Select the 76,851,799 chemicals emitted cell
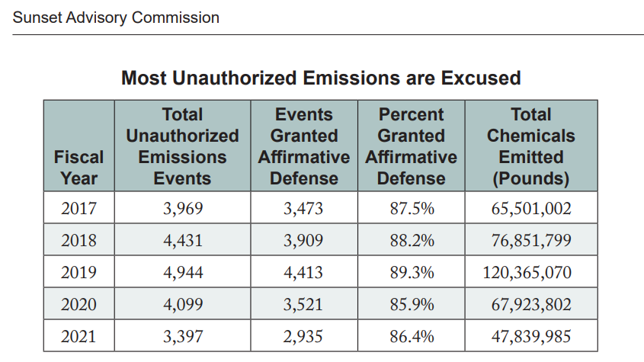The width and height of the screenshot is (644, 362). point(530,240)
